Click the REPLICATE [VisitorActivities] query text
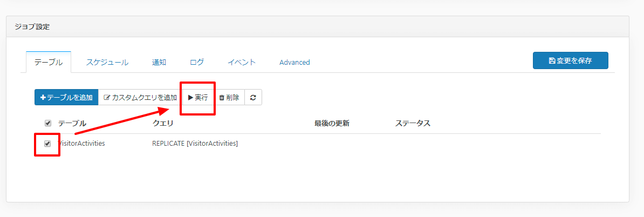This screenshot has height=217, width=644. (x=195, y=144)
